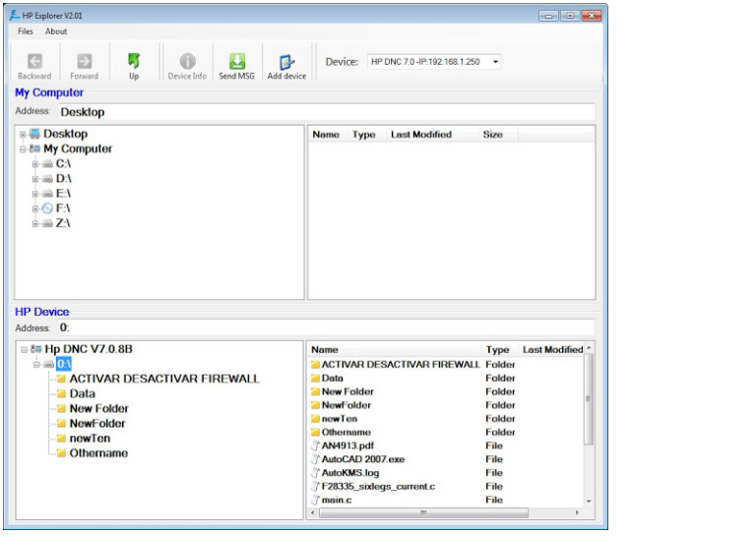The image size is (756, 536).
Task: Select the Z:\ drive in tree
Action: pos(63,223)
